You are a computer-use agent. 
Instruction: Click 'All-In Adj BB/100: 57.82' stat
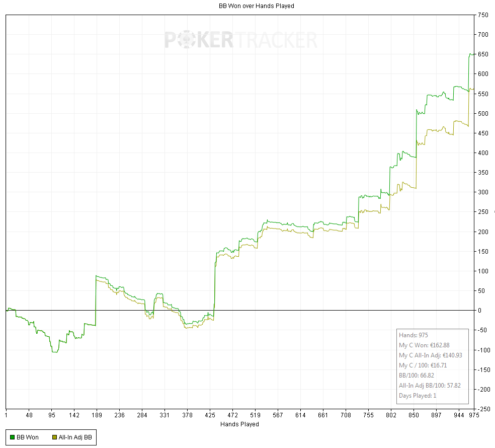point(430,386)
